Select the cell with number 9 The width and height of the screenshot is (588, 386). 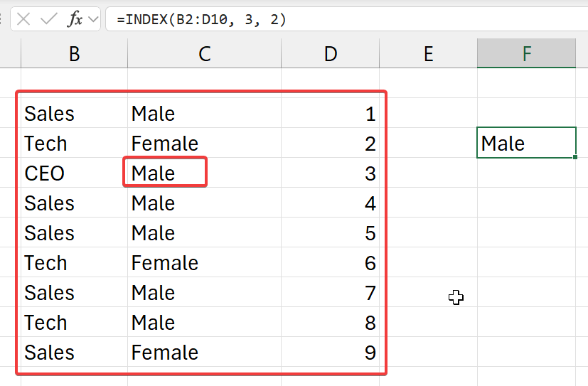pos(330,353)
